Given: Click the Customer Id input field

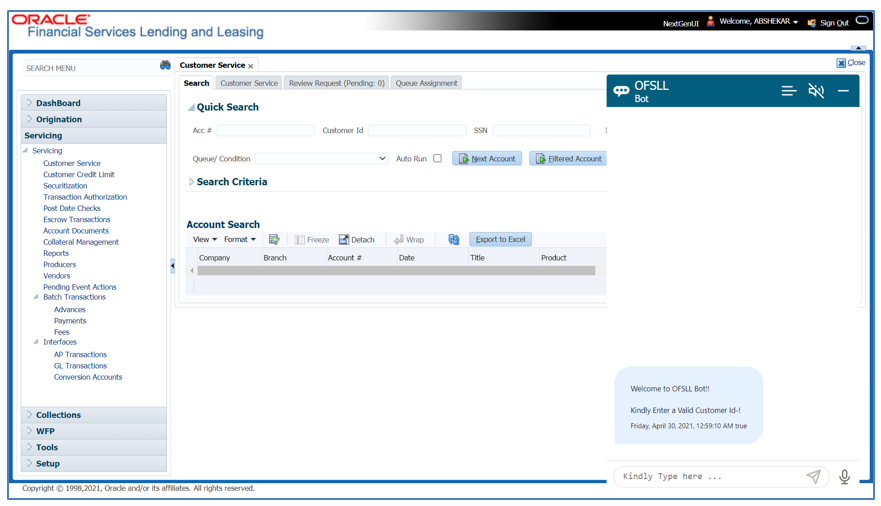Looking at the screenshot, I should point(417,130).
